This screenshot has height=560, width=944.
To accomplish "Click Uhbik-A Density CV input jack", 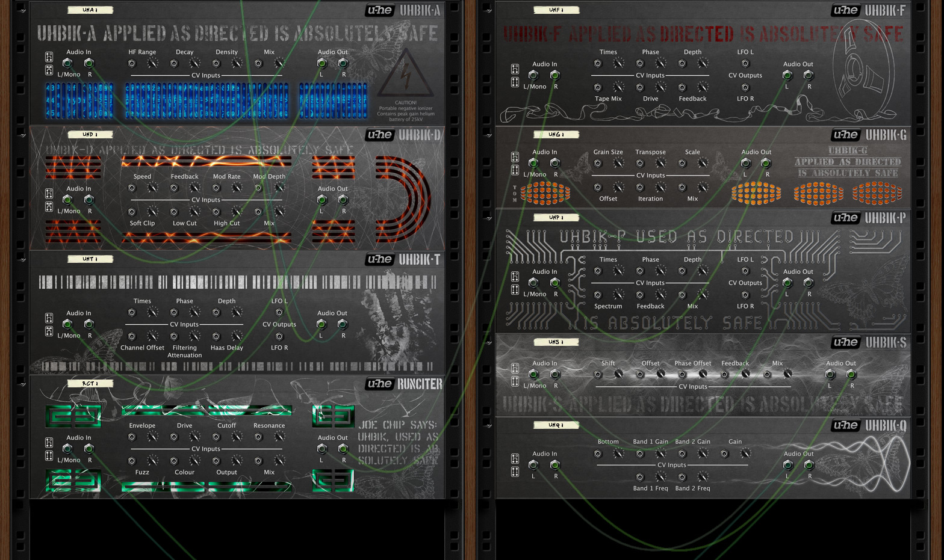I will coord(216,63).
